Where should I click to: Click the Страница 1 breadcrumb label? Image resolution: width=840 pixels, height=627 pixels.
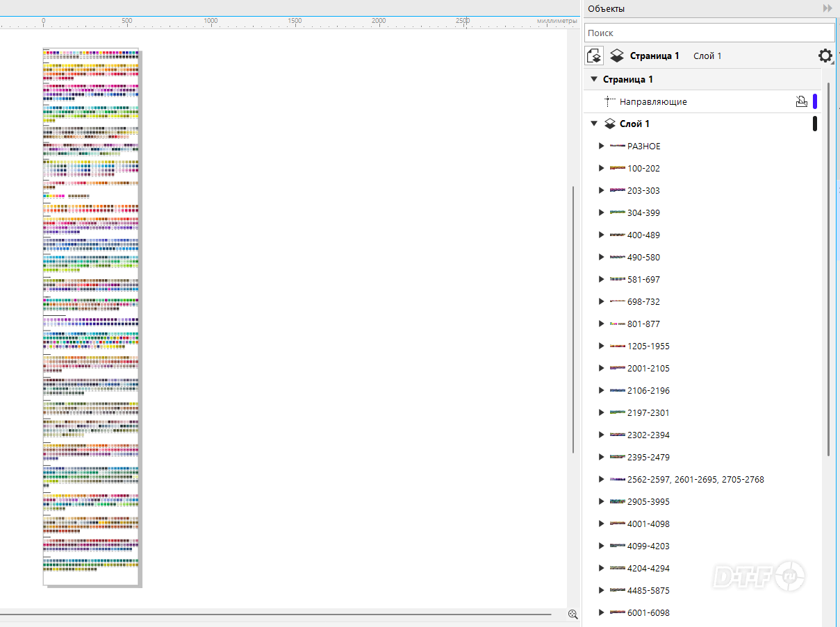[x=654, y=56]
